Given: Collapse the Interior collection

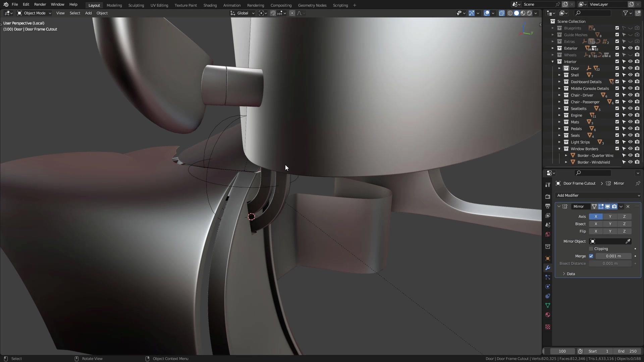Looking at the screenshot, I should tap(552, 62).
